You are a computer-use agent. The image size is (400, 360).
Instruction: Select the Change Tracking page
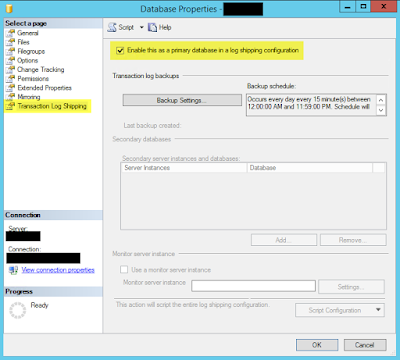(41, 70)
